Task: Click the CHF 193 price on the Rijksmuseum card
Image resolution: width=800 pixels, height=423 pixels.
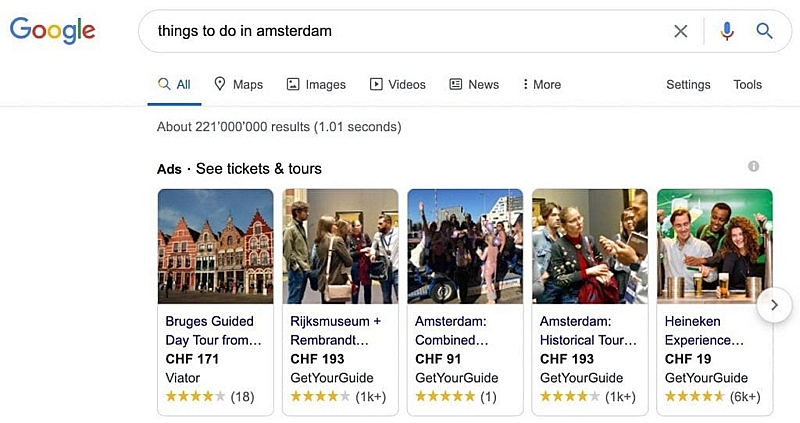Action: click(x=317, y=359)
